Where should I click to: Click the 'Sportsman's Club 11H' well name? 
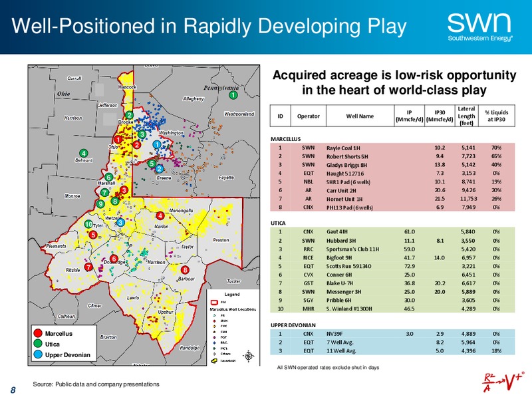coord(352,249)
